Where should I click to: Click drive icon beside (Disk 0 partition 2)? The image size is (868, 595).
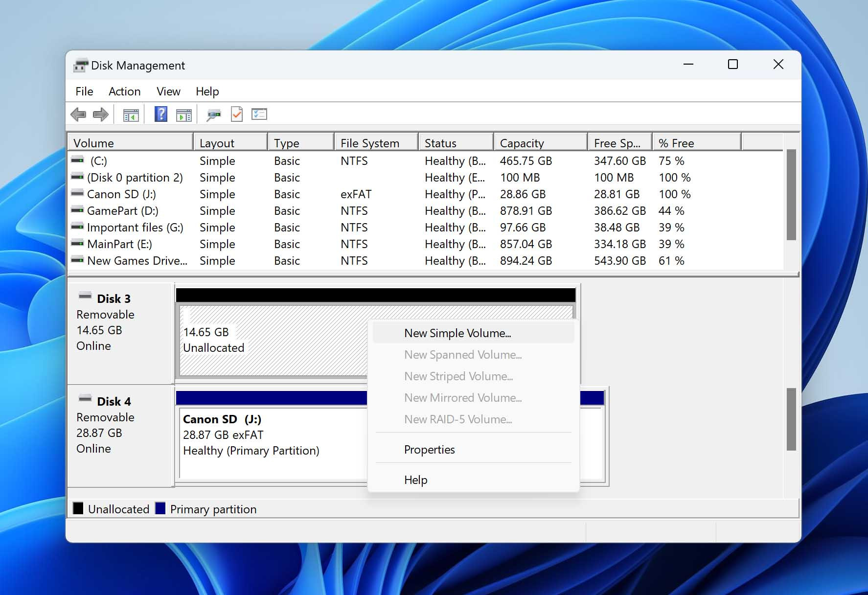click(x=77, y=177)
